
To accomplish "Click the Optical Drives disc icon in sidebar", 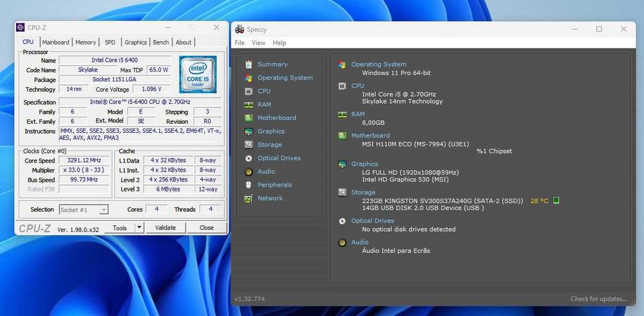I will click(x=249, y=158).
